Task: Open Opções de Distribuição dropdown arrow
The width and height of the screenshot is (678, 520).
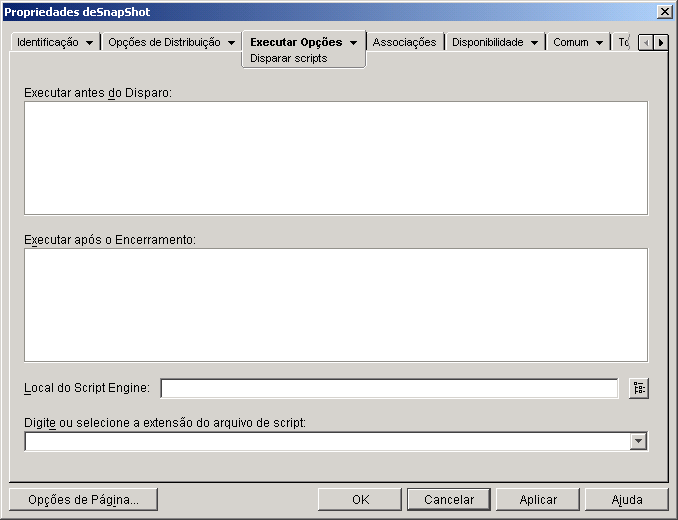Action: coord(232,43)
